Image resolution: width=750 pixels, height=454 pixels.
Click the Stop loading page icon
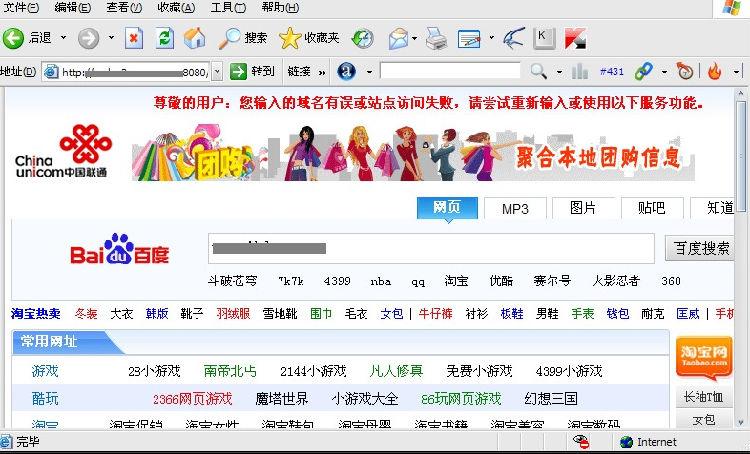(134, 38)
